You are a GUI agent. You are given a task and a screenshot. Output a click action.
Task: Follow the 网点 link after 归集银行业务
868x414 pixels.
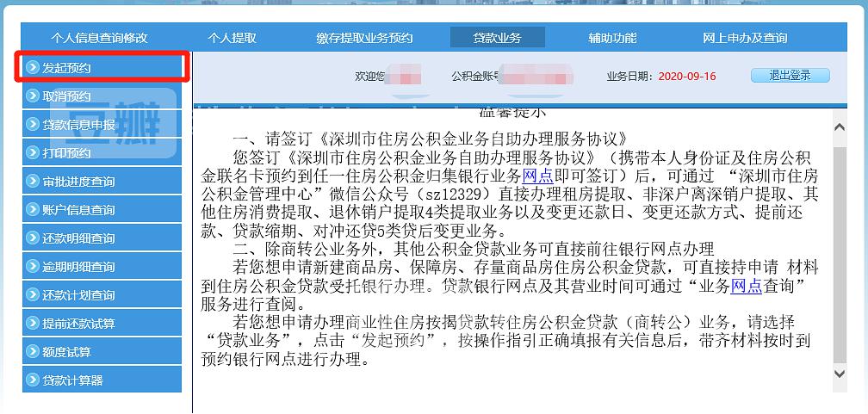pyautogui.click(x=536, y=176)
